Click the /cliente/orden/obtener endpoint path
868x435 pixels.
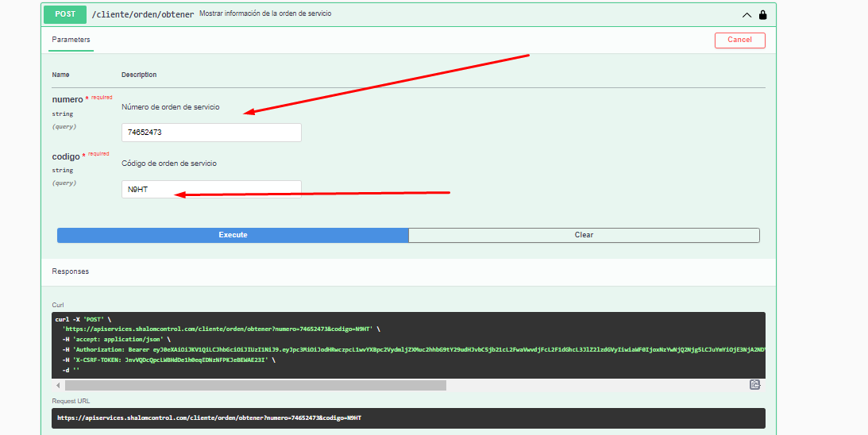pyautogui.click(x=143, y=14)
